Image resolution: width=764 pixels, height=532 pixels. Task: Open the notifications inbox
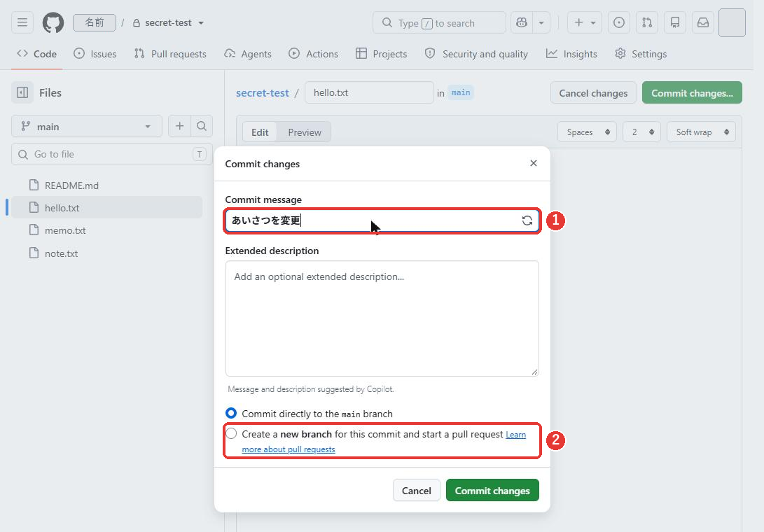[x=702, y=22]
